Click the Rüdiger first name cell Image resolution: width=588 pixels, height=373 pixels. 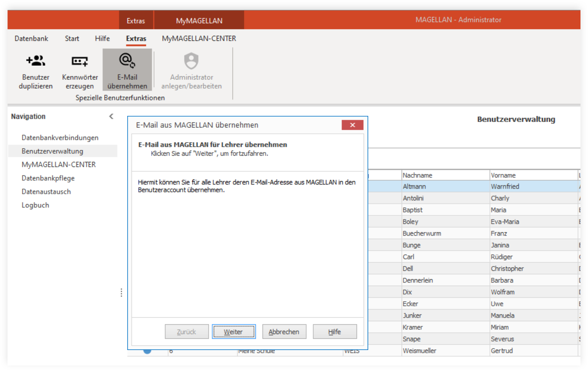click(534, 257)
